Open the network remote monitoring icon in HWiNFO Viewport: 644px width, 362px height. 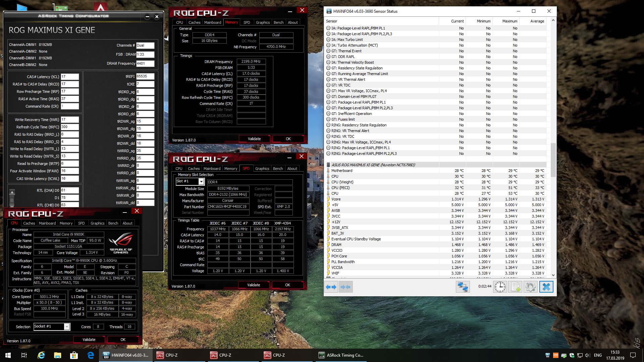[463, 287]
